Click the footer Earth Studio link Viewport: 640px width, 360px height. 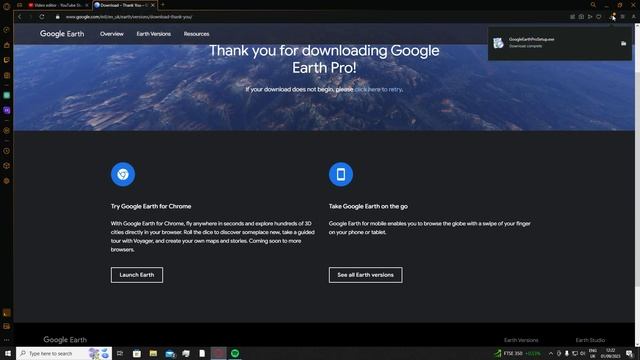(x=590, y=340)
